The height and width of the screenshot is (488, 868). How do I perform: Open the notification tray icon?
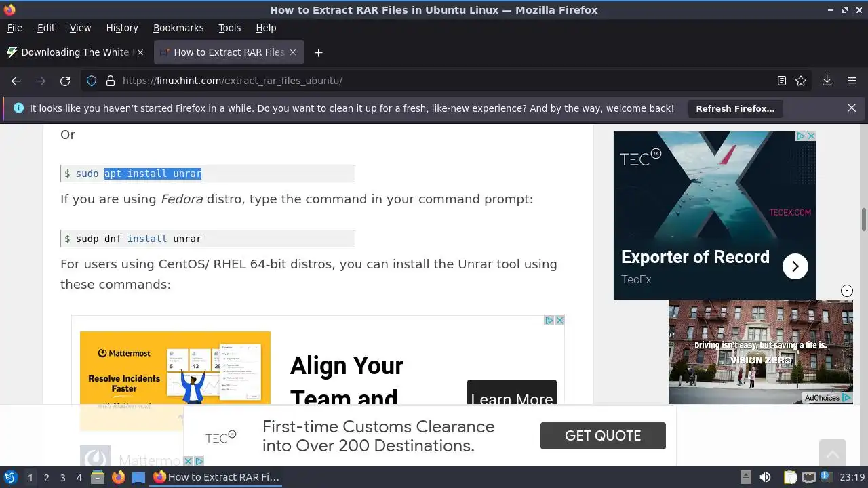coord(827,477)
